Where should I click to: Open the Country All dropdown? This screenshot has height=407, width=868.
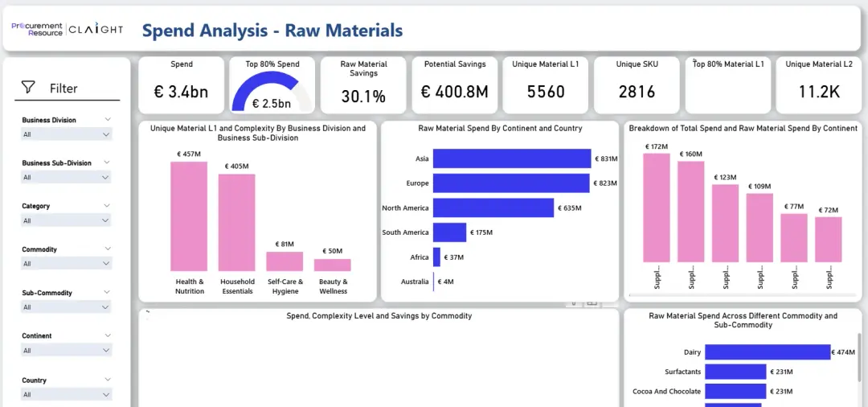point(67,394)
